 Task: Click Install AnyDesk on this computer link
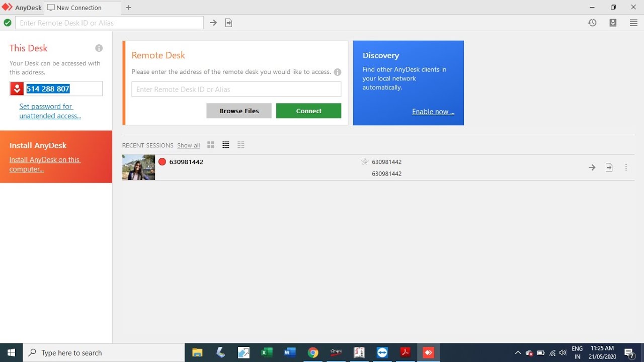[45, 164]
